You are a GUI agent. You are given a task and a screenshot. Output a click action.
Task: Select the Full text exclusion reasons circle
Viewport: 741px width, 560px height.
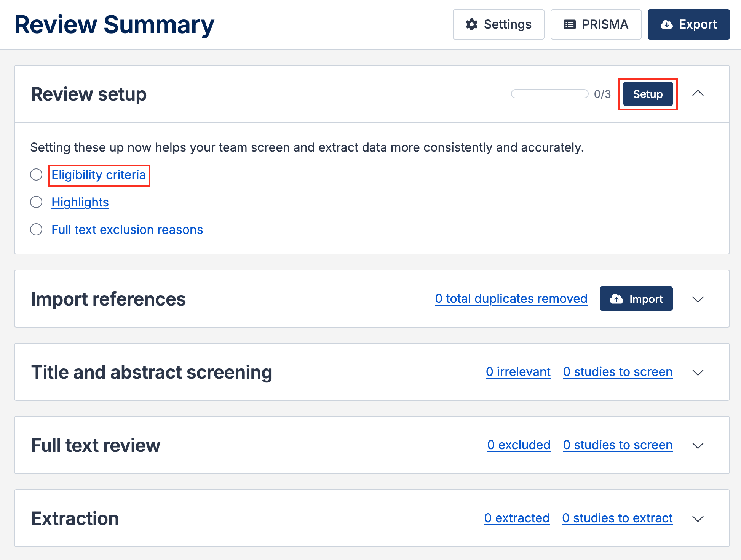pyautogui.click(x=36, y=229)
